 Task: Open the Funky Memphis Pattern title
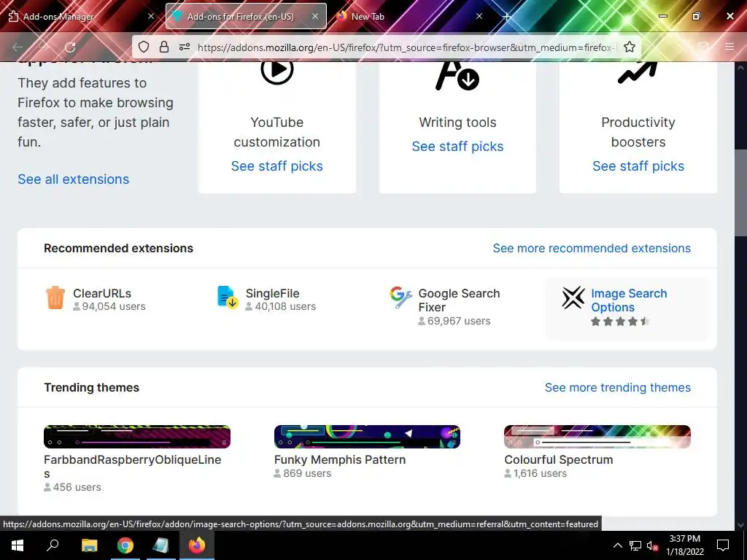click(340, 459)
